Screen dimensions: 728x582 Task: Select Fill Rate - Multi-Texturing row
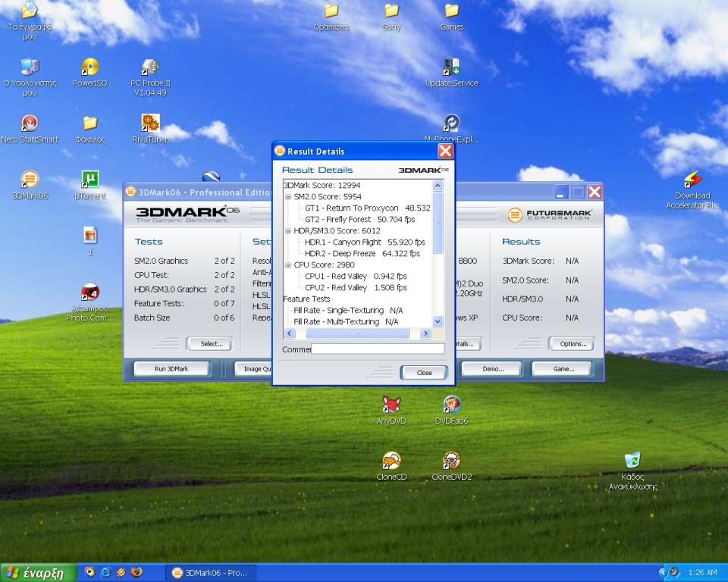pos(346,321)
